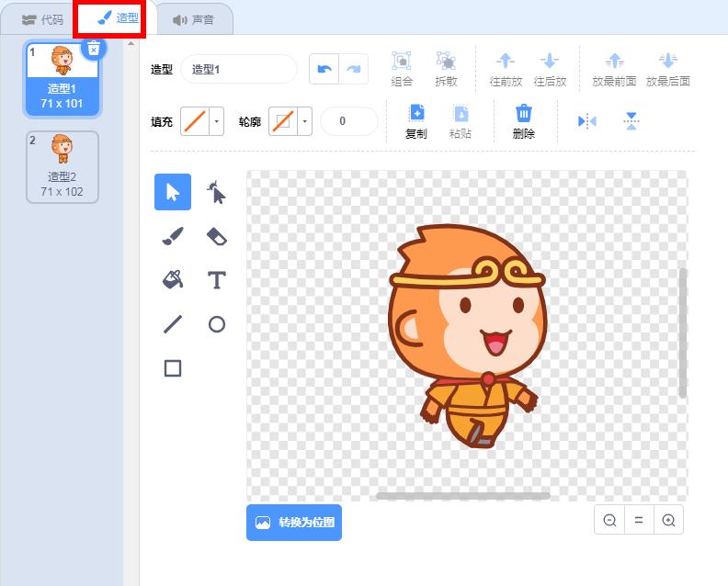Select the arrow Select tool

click(172, 192)
